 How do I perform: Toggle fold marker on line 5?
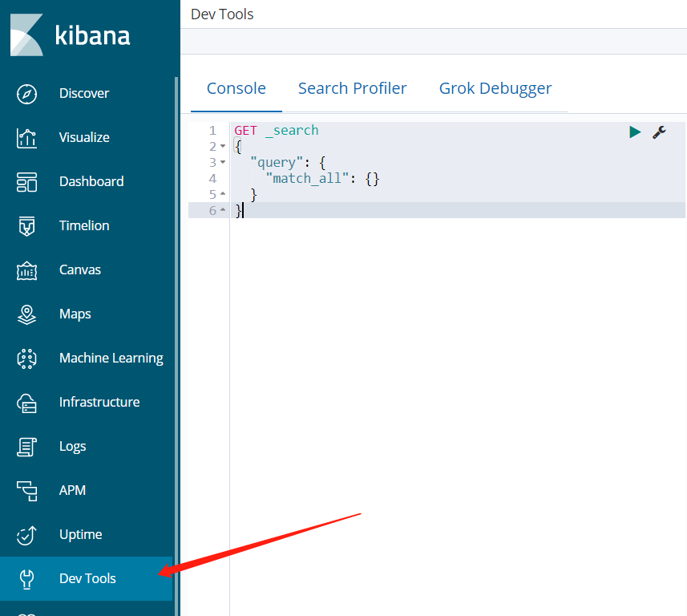(223, 194)
